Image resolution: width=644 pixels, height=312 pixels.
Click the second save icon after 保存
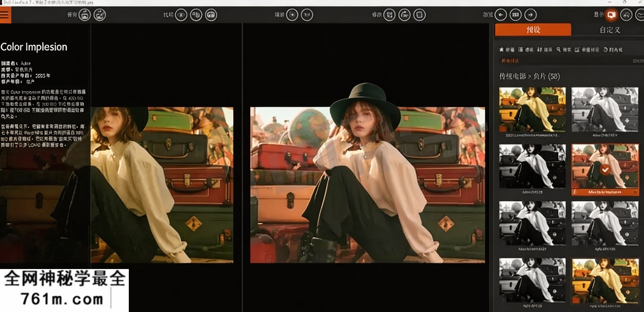[x=100, y=15]
